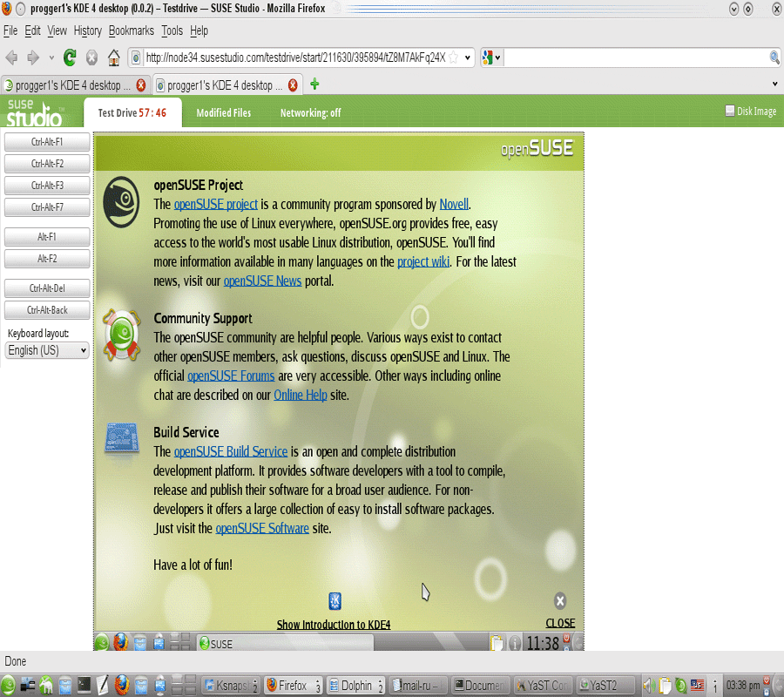
Task: Send Alt-F2 key combination
Action: (47, 259)
